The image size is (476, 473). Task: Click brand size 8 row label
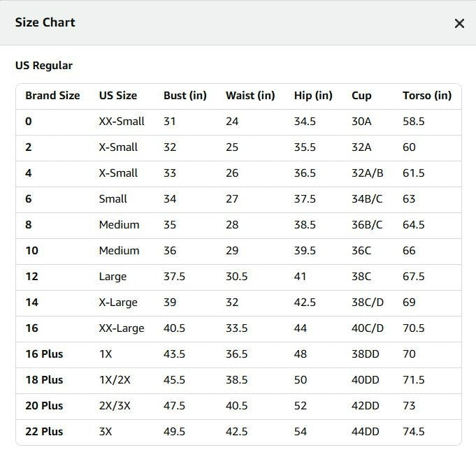tap(29, 224)
